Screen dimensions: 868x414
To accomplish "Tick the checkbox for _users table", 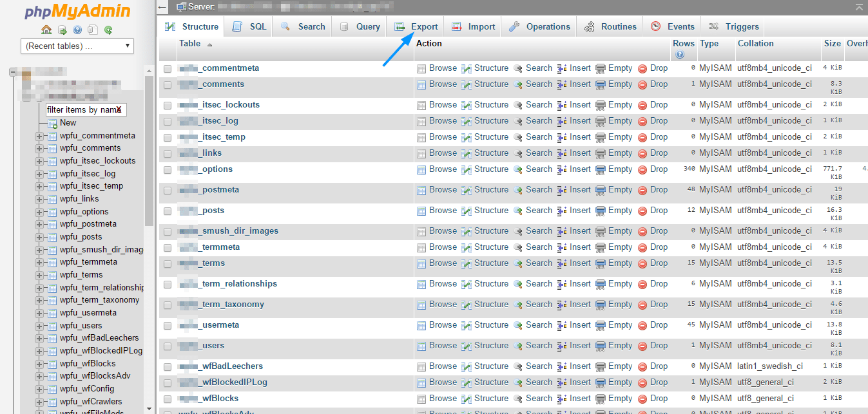I will [x=168, y=346].
